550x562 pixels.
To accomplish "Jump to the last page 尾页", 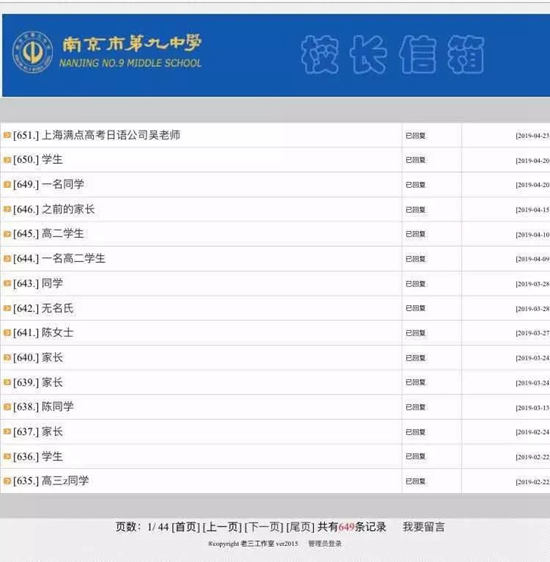I will pos(300,527).
